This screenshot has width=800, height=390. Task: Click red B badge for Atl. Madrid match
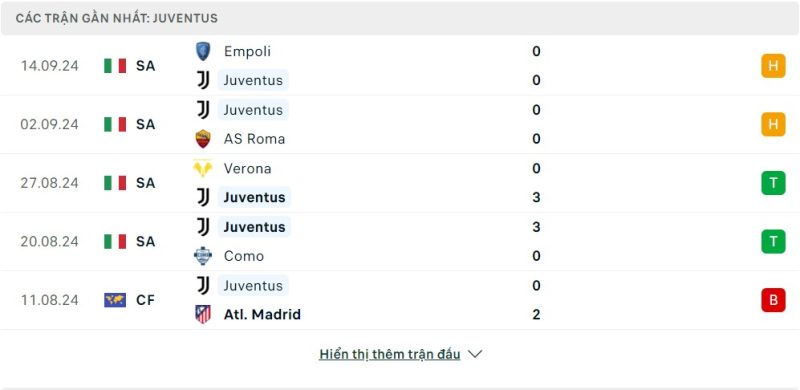click(773, 300)
